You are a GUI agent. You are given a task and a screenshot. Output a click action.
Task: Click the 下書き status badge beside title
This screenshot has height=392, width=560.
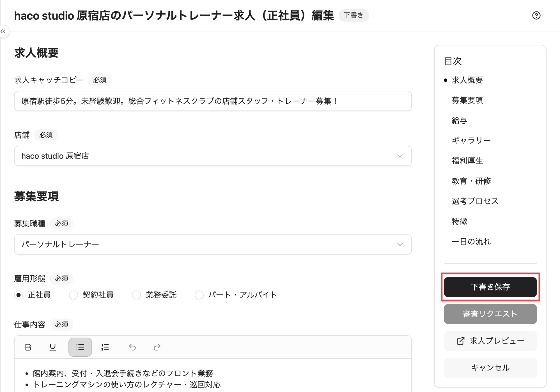tap(354, 15)
